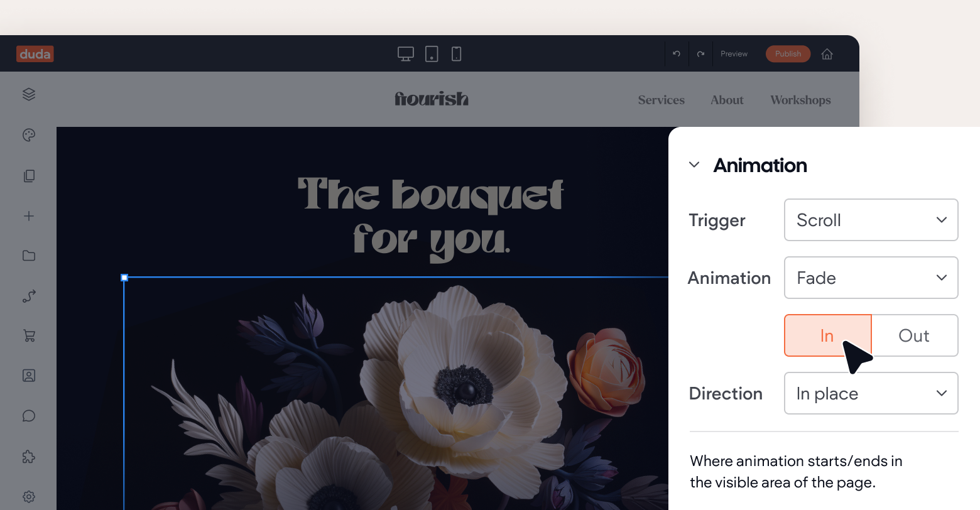Image resolution: width=980 pixels, height=510 pixels.
Task: Select the flower bouquet image
Action: point(396,393)
